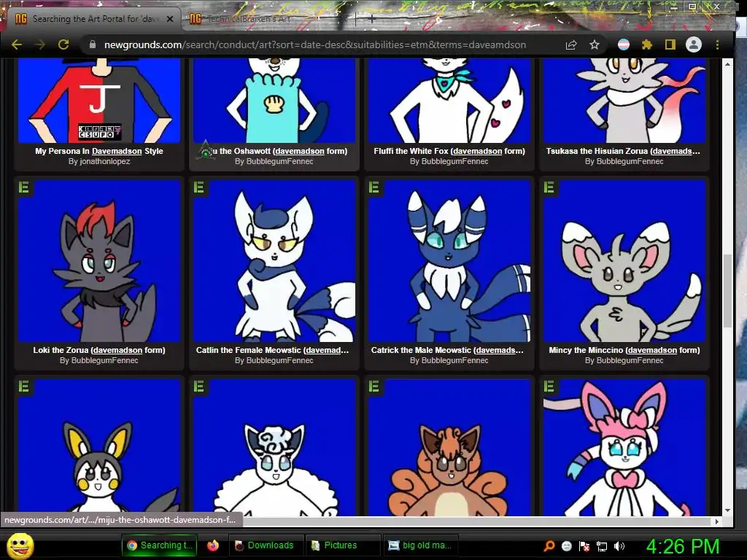The image size is (747, 560).
Task: Open the Oshawott artwork thumbnail
Action: [x=274, y=101]
